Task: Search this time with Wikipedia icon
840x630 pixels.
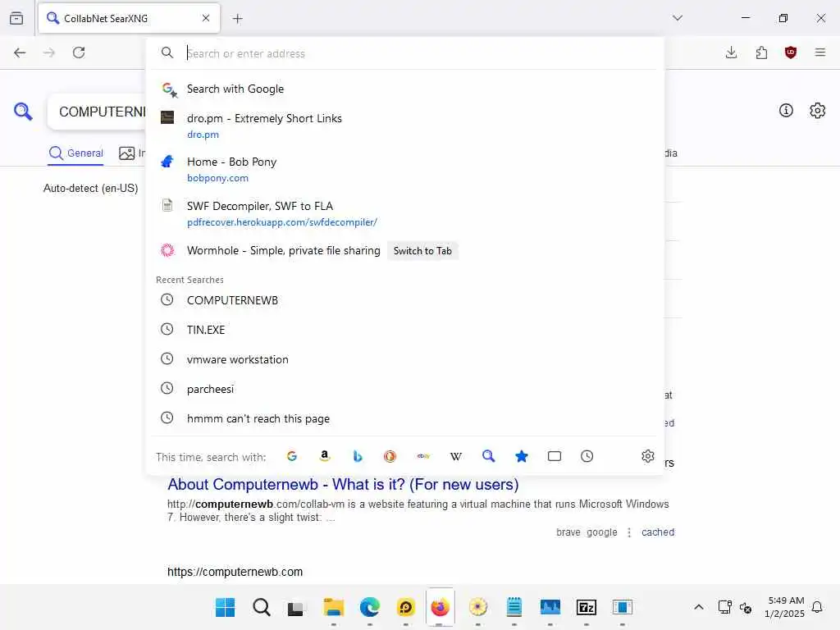Action: coord(456,456)
